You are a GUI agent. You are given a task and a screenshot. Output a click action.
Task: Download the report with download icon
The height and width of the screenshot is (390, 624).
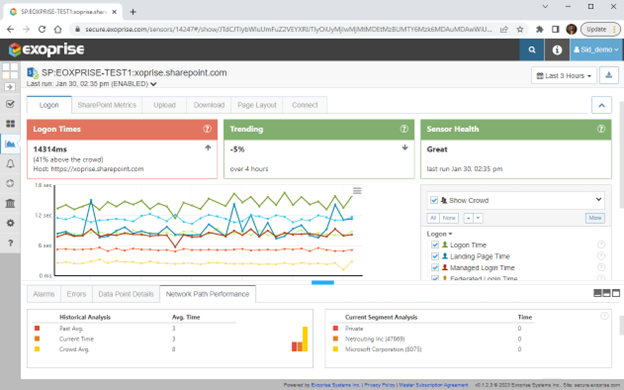point(608,75)
